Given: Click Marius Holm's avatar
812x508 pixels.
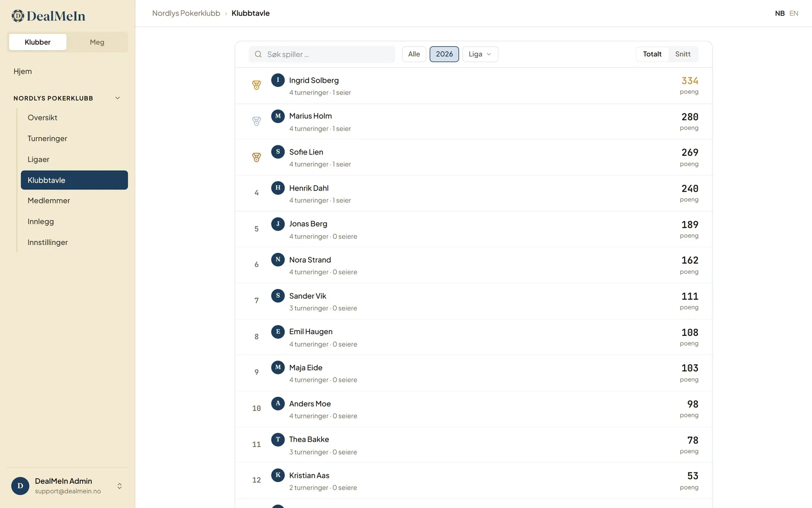Looking at the screenshot, I should (278, 116).
